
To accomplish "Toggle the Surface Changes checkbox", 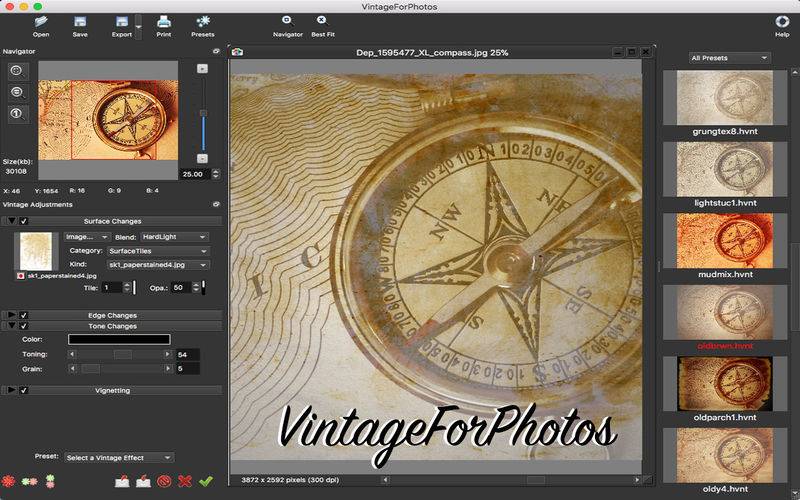I will click(x=24, y=221).
